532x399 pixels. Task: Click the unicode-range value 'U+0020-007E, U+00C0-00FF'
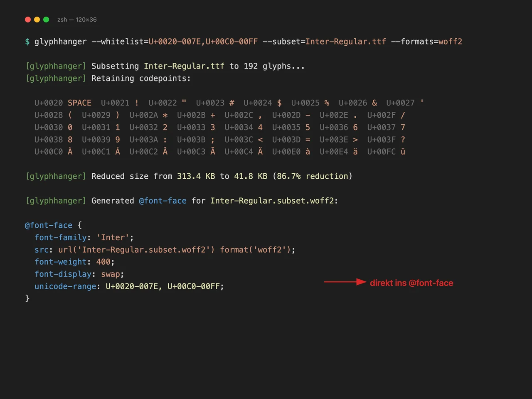click(163, 286)
